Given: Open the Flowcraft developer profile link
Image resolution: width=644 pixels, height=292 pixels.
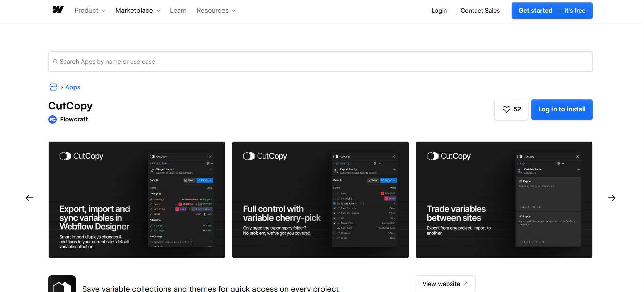Looking at the screenshot, I should click(x=74, y=119).
